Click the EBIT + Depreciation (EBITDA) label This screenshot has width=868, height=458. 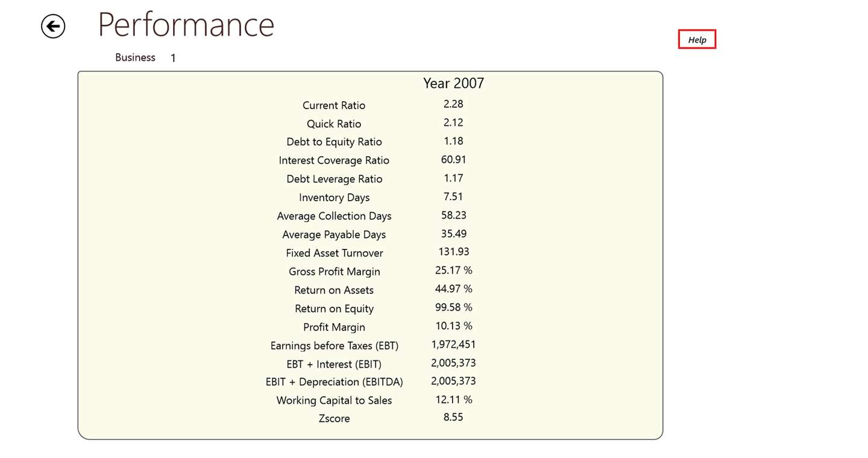click(x=334, y=382)
